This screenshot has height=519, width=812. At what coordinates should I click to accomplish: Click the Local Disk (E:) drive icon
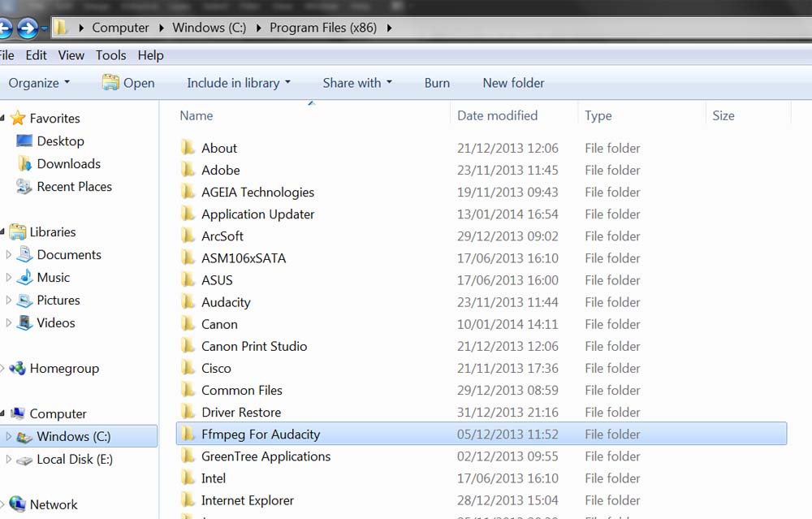coord(24,460)
